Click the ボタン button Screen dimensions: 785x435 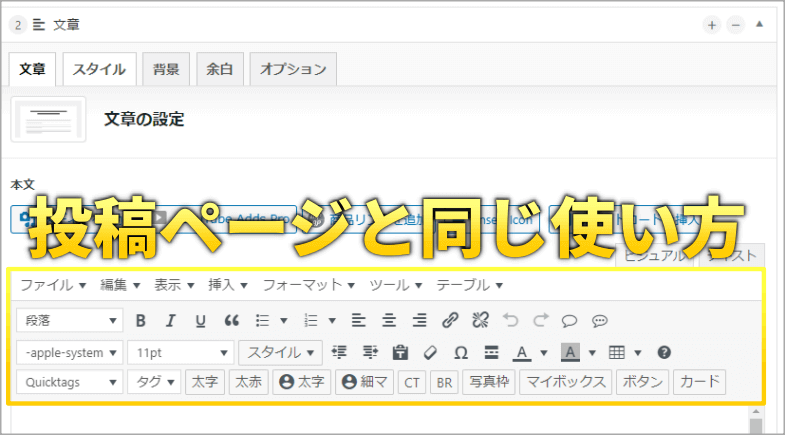click(x=643, y=382)
